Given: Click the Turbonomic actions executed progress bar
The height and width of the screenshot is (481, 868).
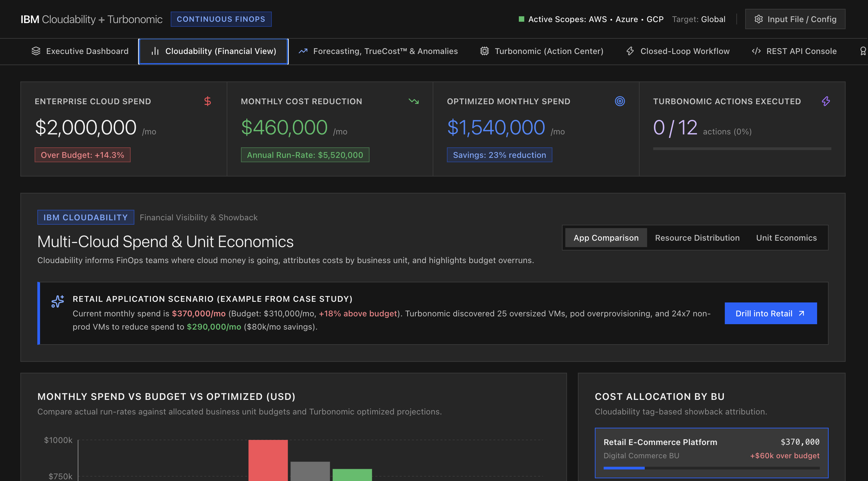Looking at the screenshot, I should [742, 149].
